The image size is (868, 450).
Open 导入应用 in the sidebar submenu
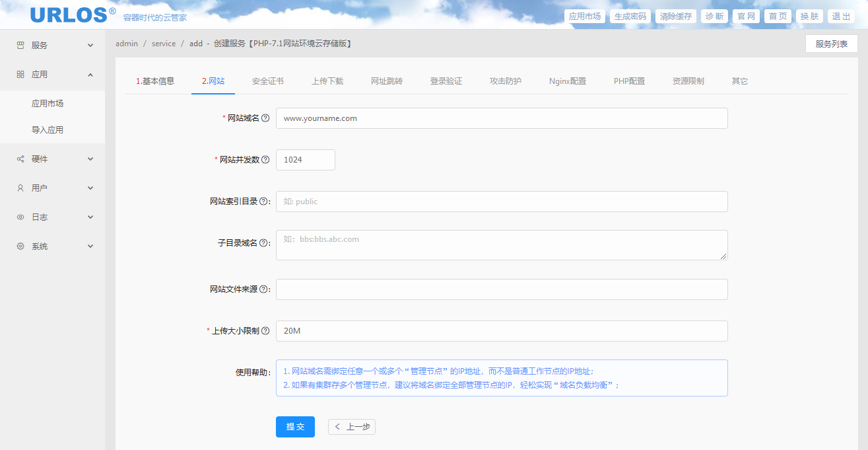pyautogui.click(x=48, y=130)
